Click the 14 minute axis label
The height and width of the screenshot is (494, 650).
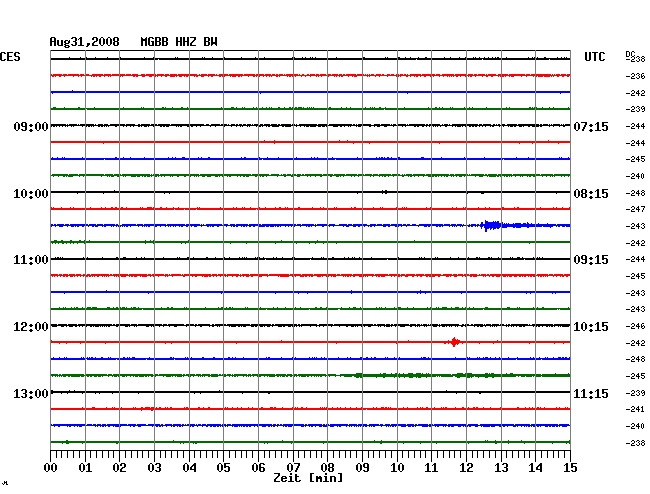pyautogui.click(x=535, y=468)
